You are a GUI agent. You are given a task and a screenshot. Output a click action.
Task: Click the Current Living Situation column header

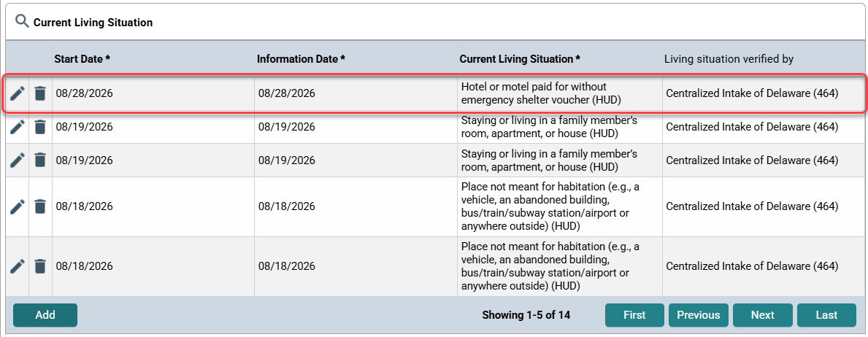tap(521, 58)
